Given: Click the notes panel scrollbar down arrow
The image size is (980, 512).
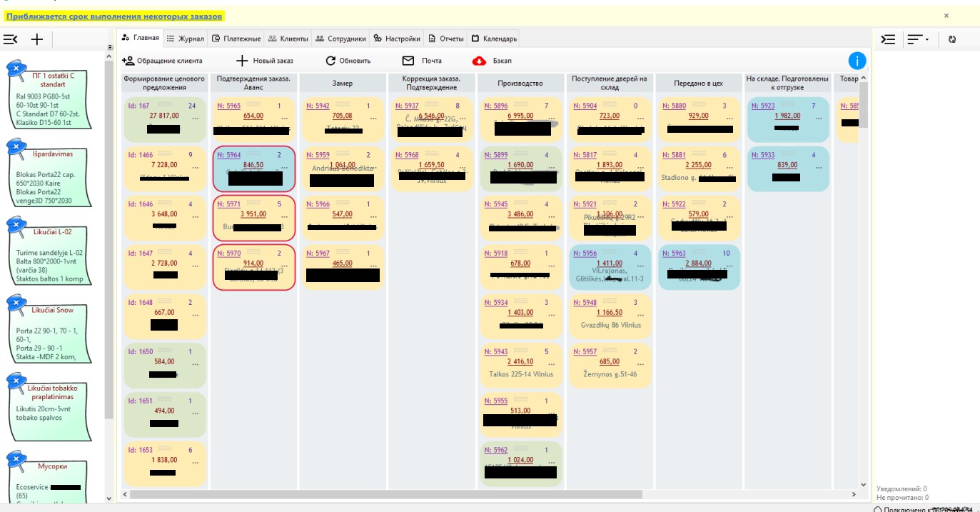Looking at the screenshot, I should tap(109, 498).
